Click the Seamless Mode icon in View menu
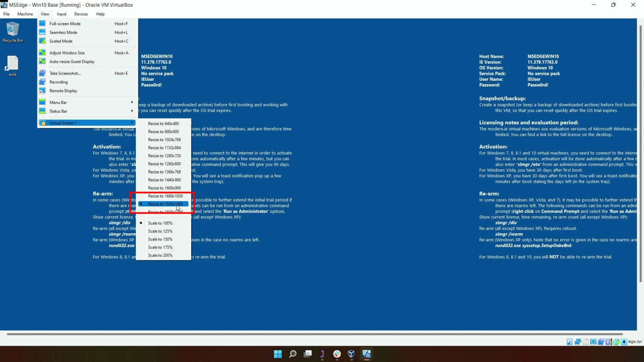The width and height of the screenshot is (644, 362). [42, 32]
